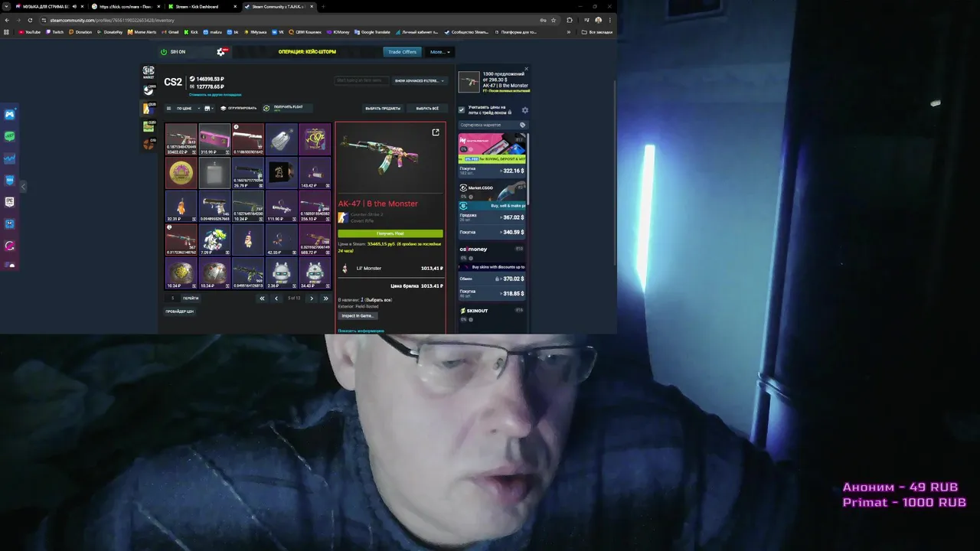Select the graffiti heart inventory item
The height and width of the screenshot is (551, 980).
click(315, 139)
